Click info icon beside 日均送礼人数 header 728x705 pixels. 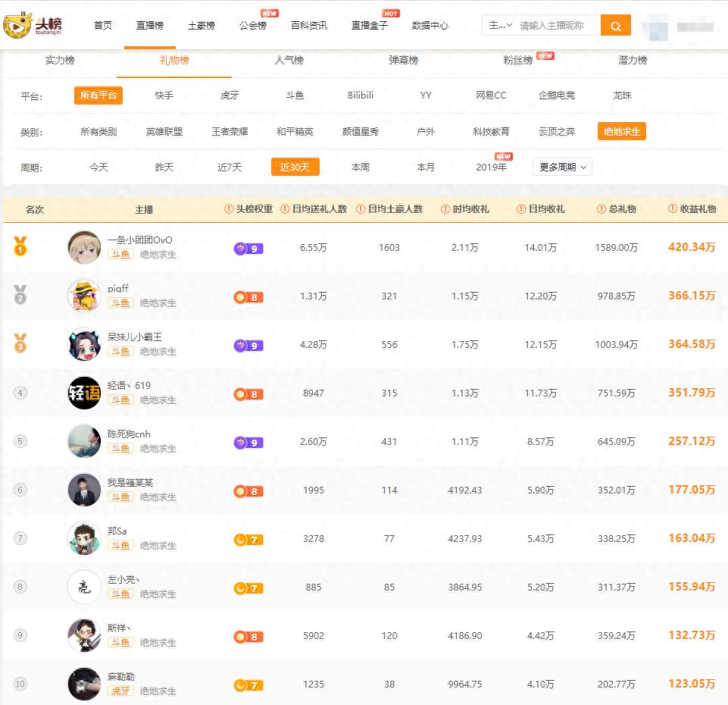[285, 209]
